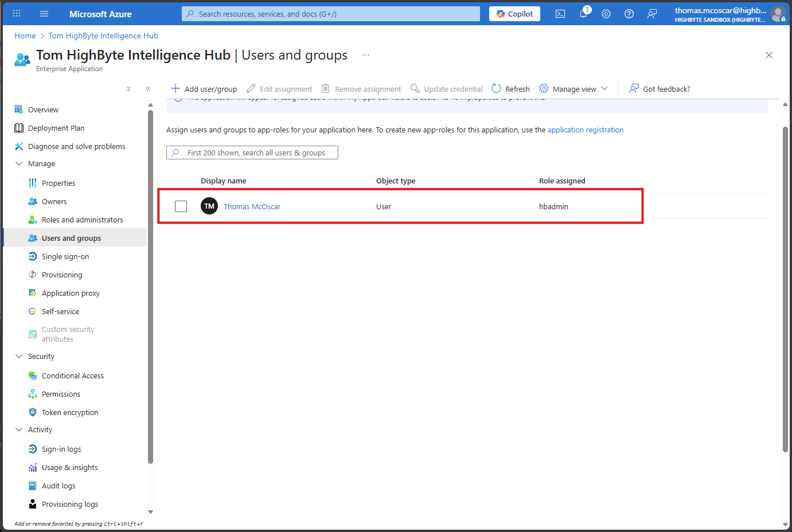Collapse the Activity section
The image size is (792, 532).
(x=19, y=430)
